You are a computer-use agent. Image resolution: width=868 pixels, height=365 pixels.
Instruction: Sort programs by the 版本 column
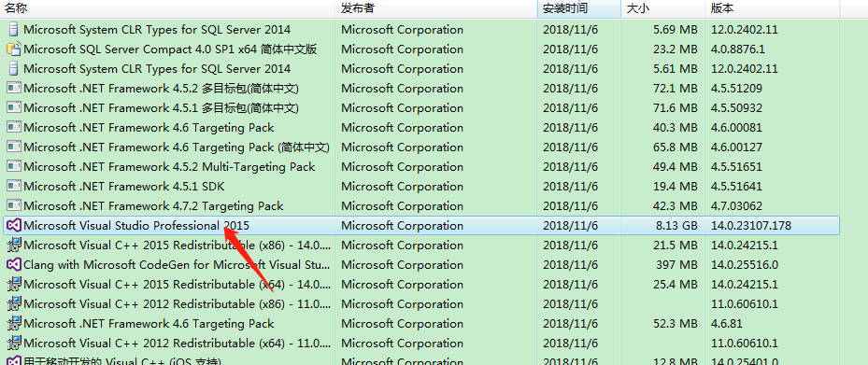[773, 8]
